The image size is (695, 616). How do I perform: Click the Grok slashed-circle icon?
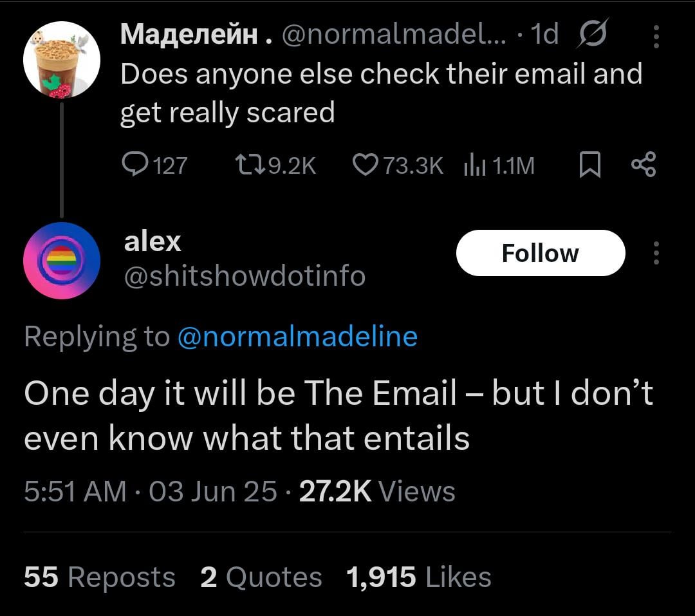pos(592,33)
